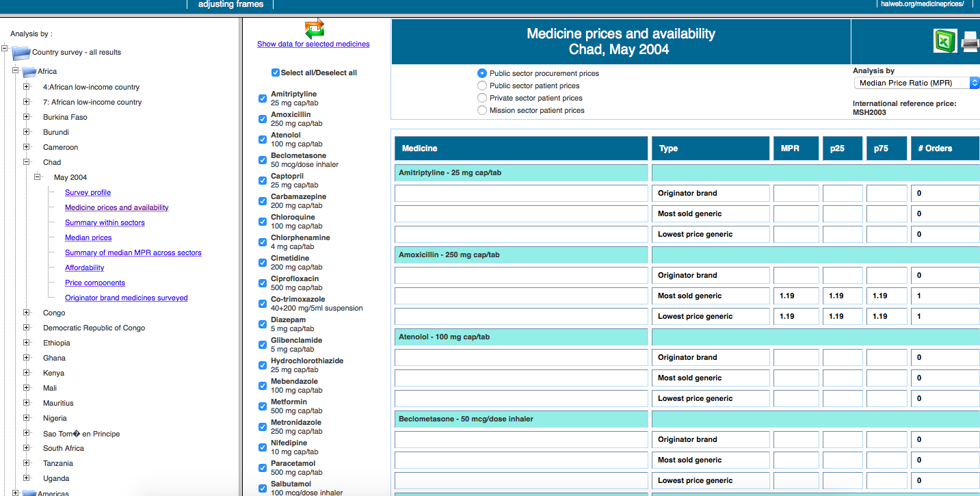
Task: Go to the Median prices link
Action: click(88, 238)
